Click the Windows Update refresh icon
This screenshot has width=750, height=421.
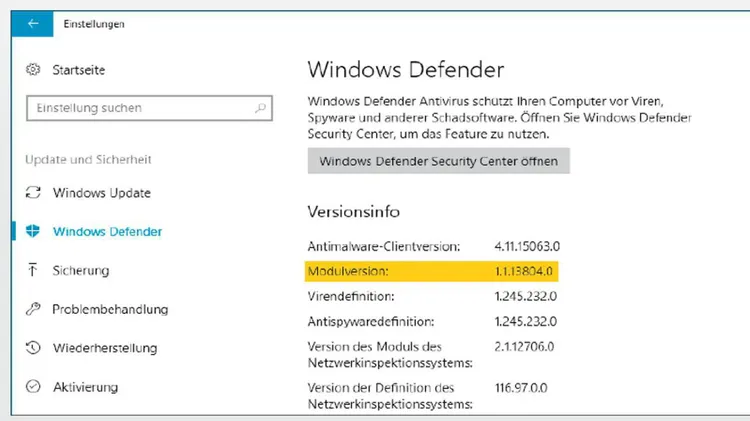[x=33, y=193]
